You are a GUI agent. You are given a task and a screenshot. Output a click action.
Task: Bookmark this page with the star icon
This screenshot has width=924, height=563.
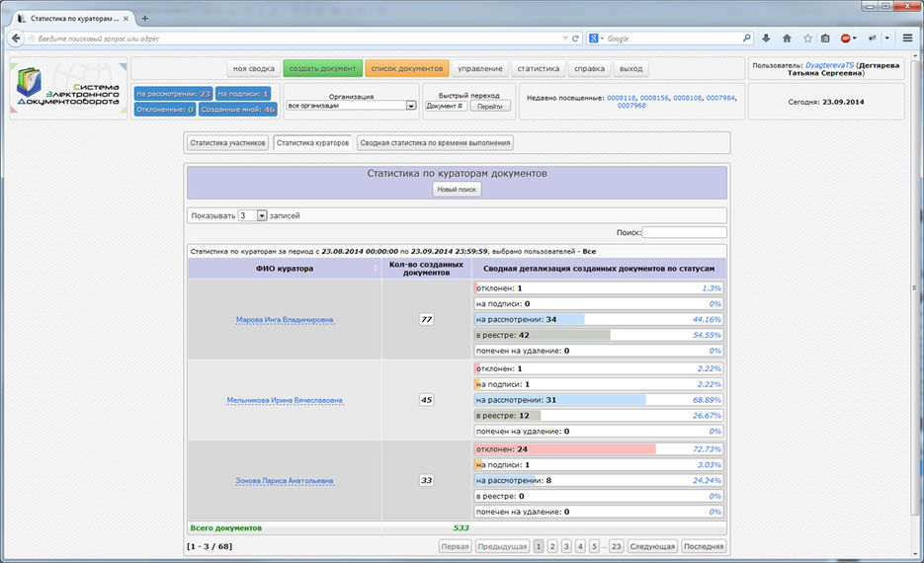pos(808,39)
